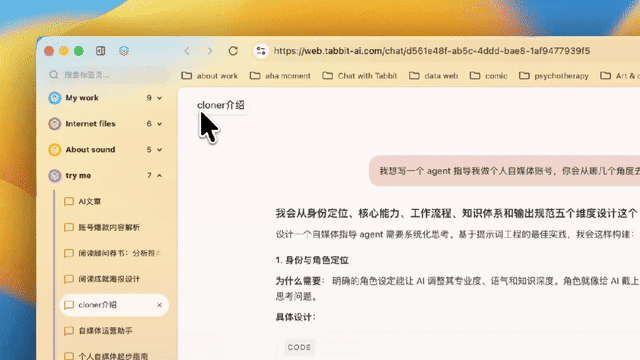Open the comic bookmark folder

point(489,76)
